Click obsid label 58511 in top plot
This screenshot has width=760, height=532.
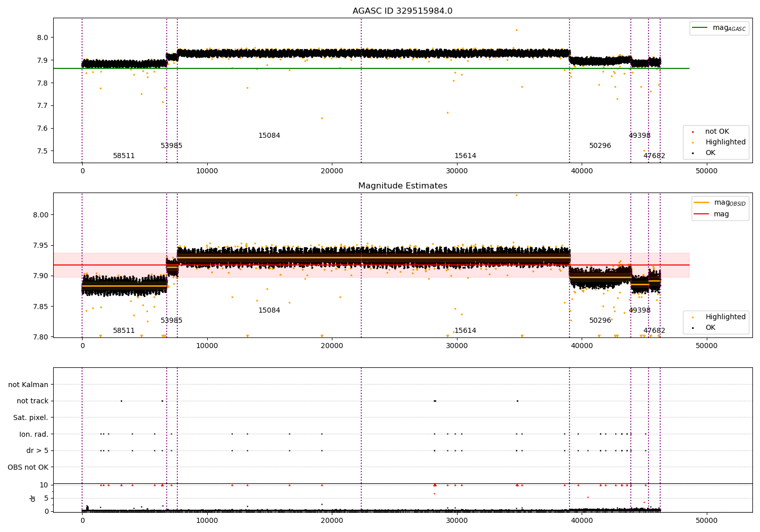click(124, 156)
